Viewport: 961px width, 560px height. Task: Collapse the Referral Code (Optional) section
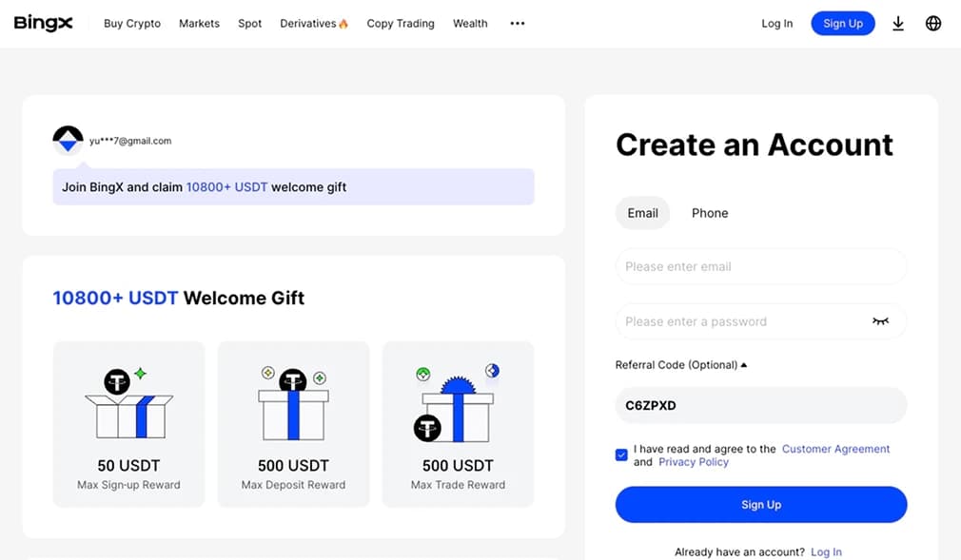tap(681, 364)
